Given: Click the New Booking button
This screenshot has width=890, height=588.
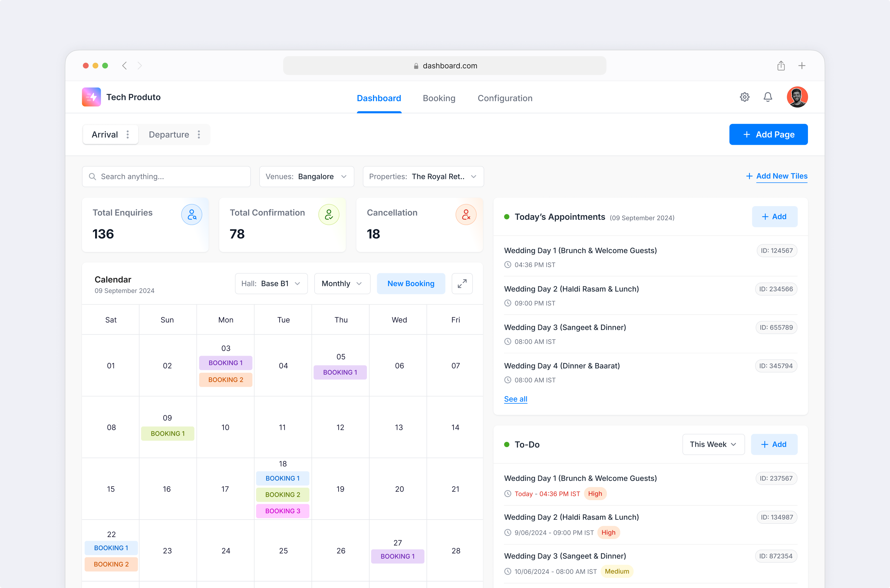Looking at the screenshot, I should 411,283.
